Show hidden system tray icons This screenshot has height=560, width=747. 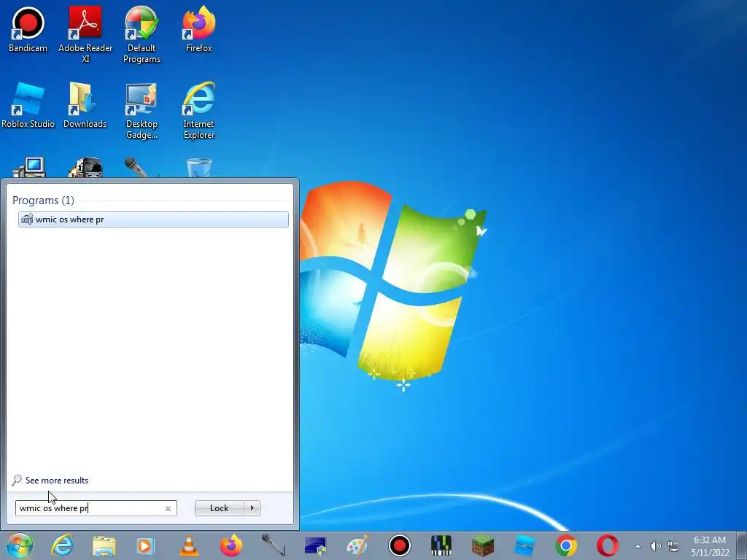[x=638, y=546]
